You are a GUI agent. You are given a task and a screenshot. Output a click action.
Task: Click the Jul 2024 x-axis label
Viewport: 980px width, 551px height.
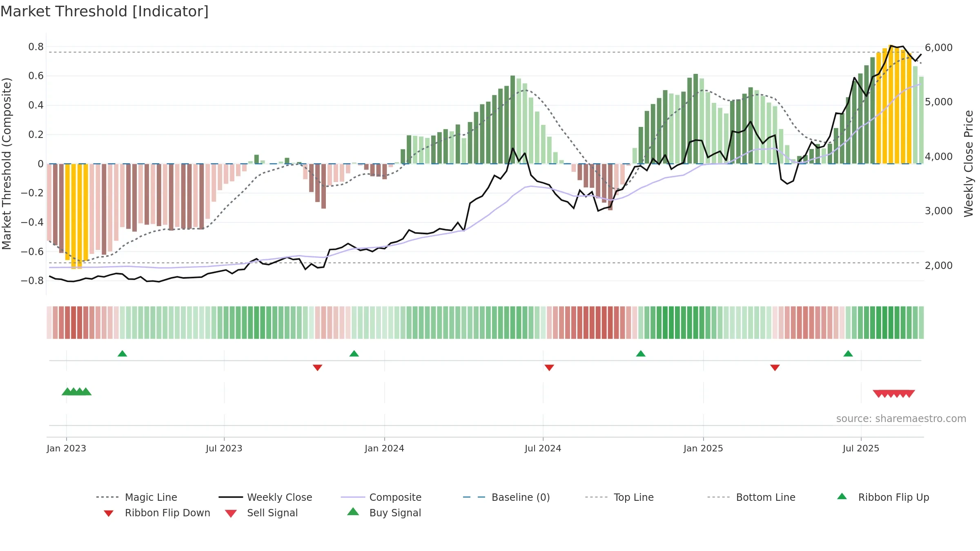543,448
